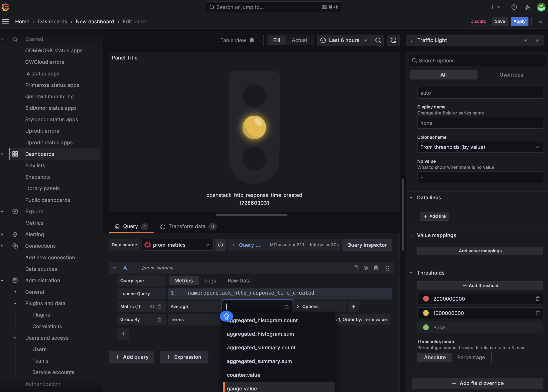This screenshot has width=548, height=392.
Task: Switch to the Transform data tab
Action: click(x=188, y=226)
